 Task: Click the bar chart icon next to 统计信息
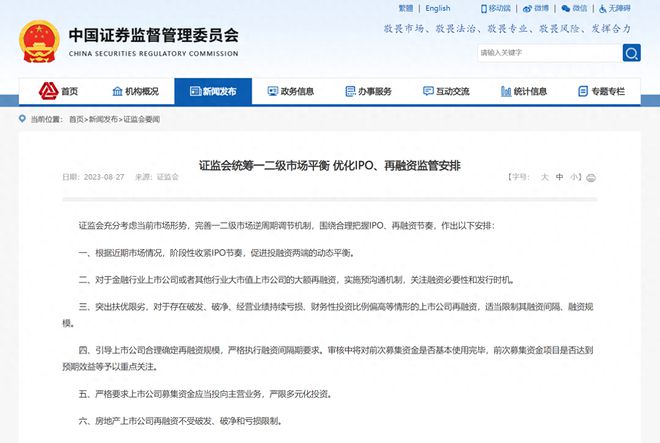click(x=506, y=91)
